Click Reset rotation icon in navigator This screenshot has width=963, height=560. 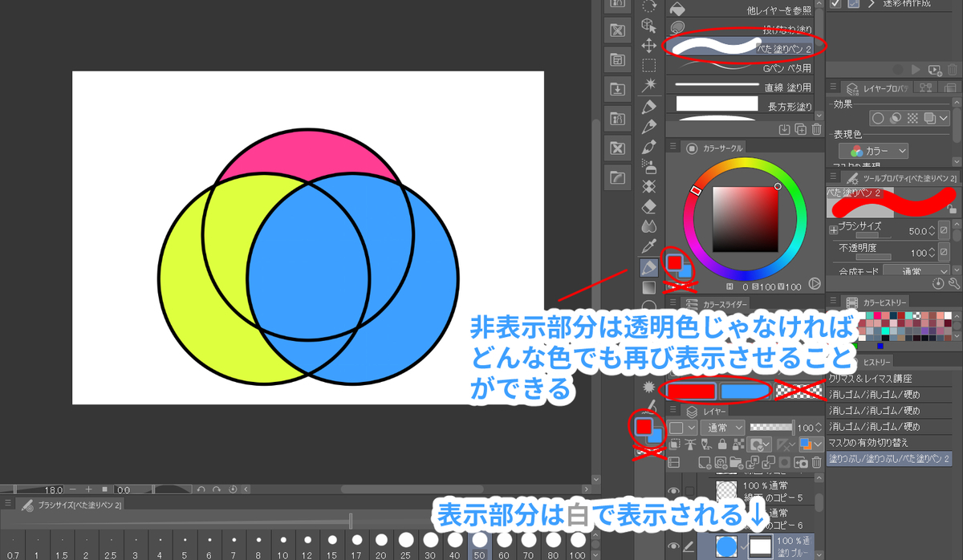click(233, 489)
